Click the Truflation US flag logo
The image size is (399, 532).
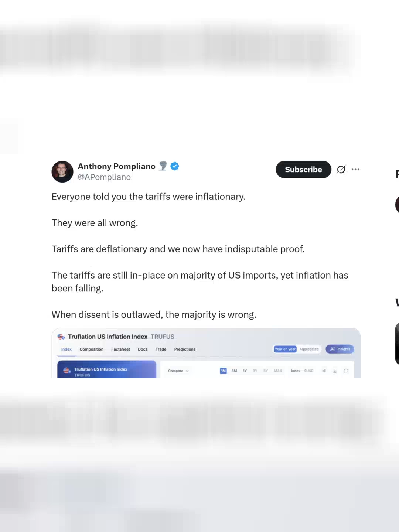60,336
